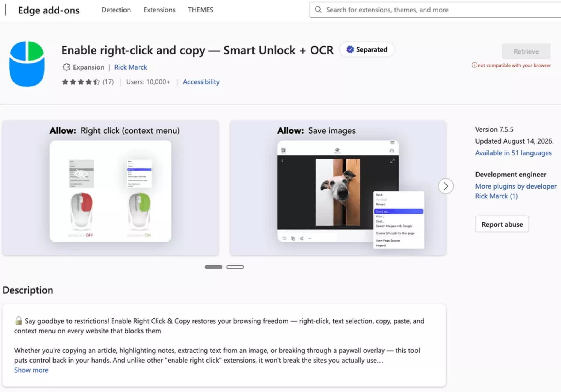The height and width of the screenshot is (392, 561).
Task: Open the Save images screenshot thumbnail
Action: (x=338, y=188)
